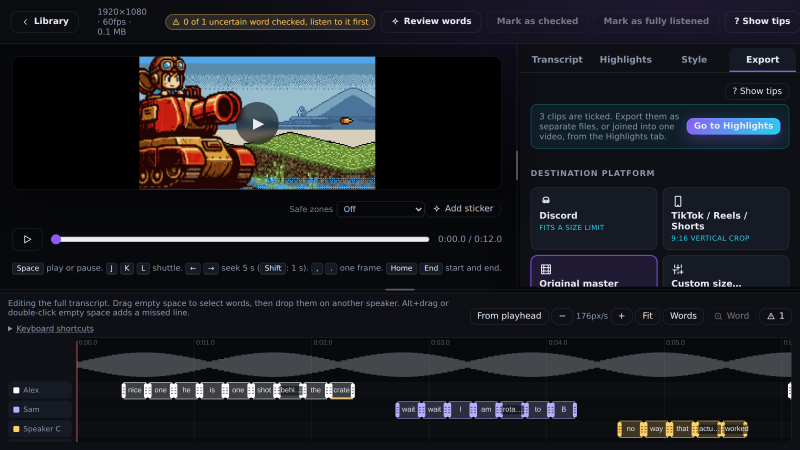Select the uncertain word 'crate'
The width and height of the screenshot is (800, 450).
(x=341, y=390)
